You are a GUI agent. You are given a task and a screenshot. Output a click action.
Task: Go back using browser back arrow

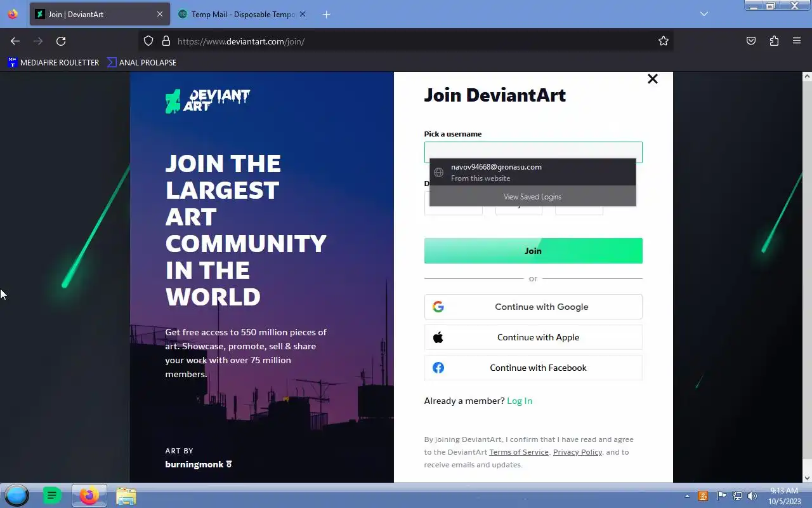tap(15, 41)
